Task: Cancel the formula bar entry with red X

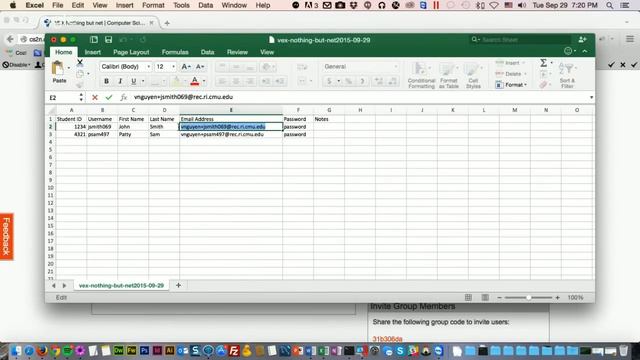Action: [95, 97]
